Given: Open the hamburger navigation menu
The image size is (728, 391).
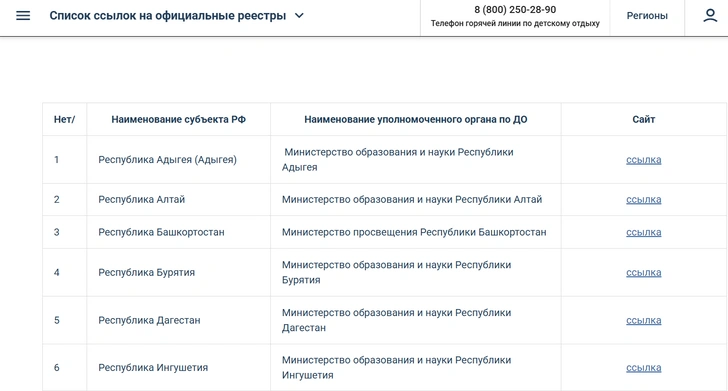Looking at the screenshot, I should click(23, 15).
